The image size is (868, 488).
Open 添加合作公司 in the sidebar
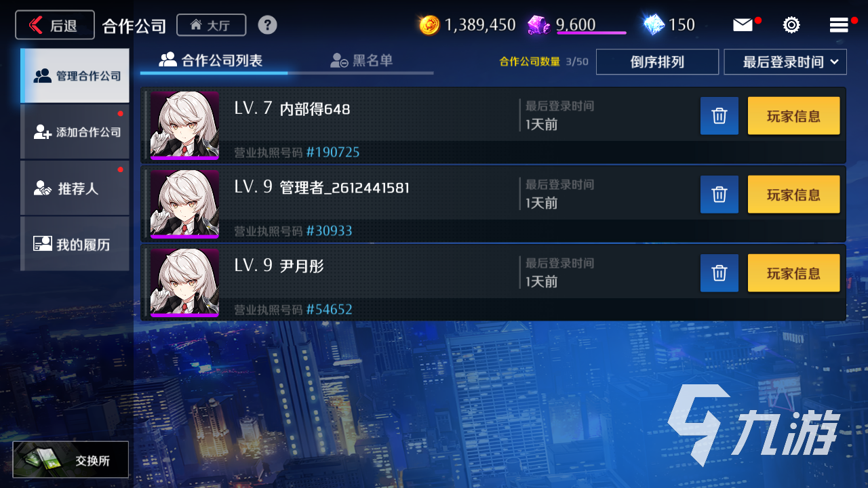point(75,132)
